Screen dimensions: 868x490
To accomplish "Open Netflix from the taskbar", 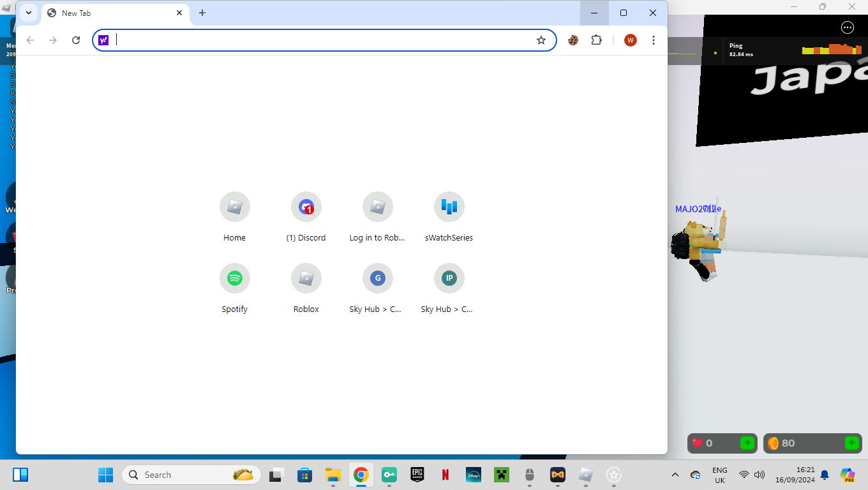I will coord(445,475).
